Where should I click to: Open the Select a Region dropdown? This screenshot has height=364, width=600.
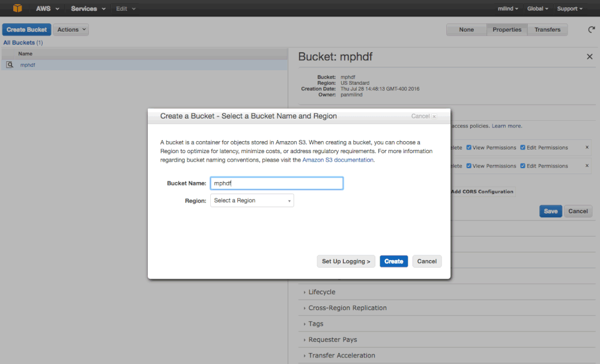click(x=252, y=200)
